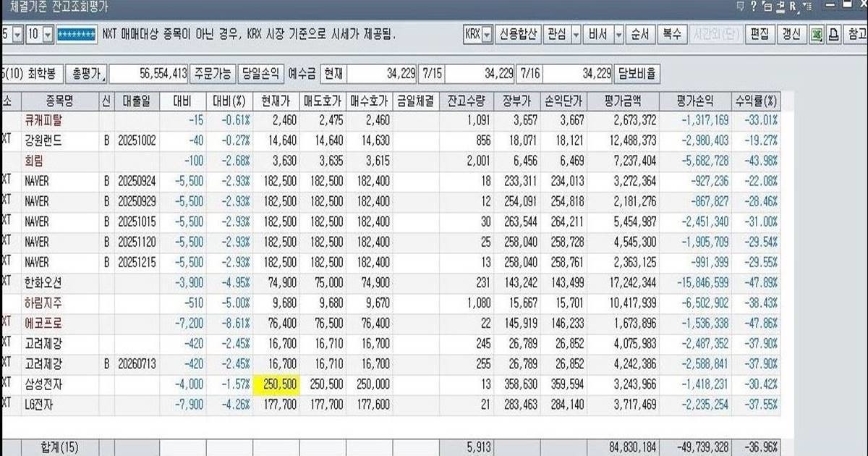This screenshot has height=456, width=868.
Task: Open help via the question mark icon
Action: (x=753, y=7)
